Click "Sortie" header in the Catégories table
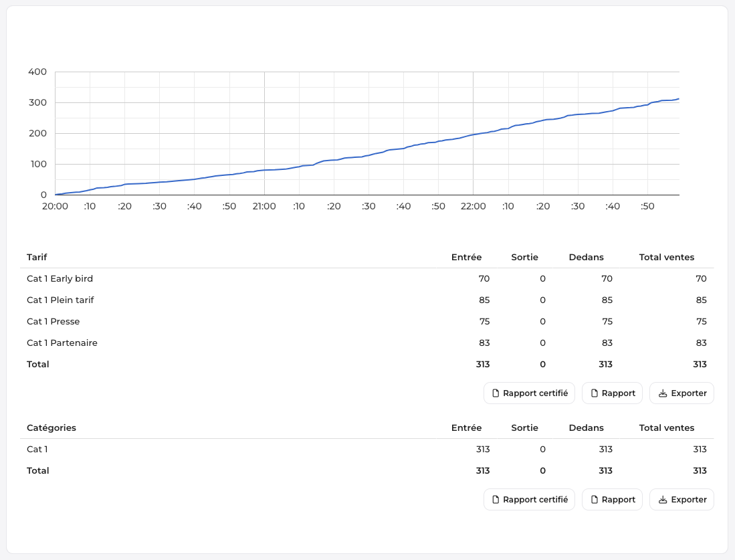Viewport: 735px width, 560px height. 524,428
